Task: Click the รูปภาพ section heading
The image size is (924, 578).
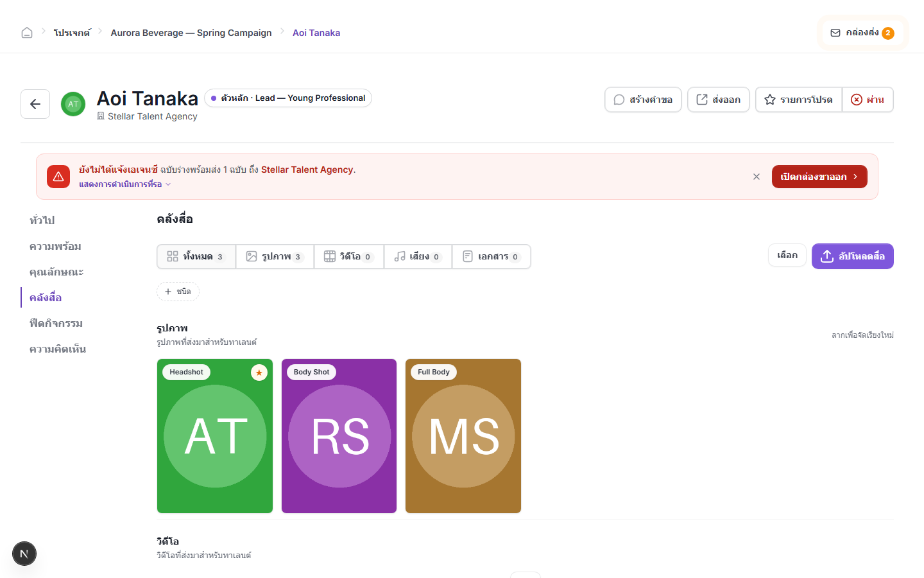Action: click(x=172, y=328)
